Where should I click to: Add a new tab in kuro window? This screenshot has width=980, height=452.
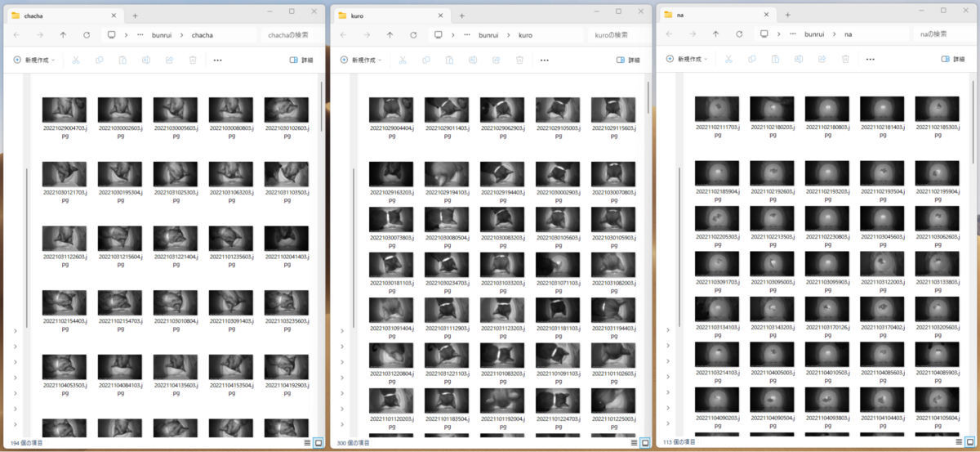click(461, 15)
